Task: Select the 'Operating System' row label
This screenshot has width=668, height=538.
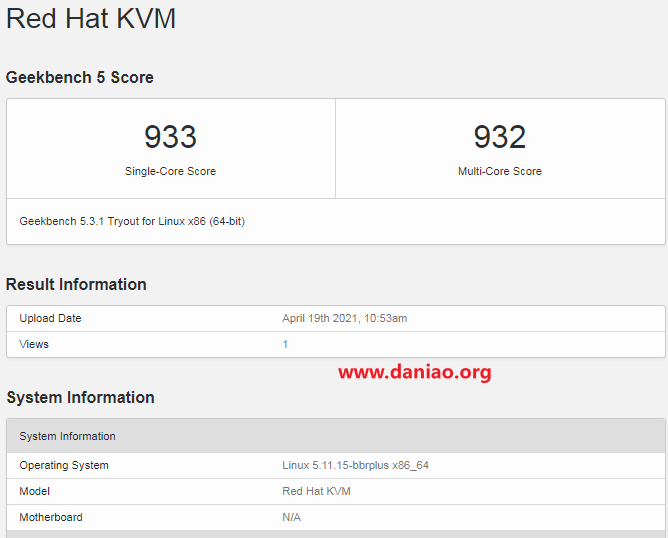Action: tap(64, 465)
